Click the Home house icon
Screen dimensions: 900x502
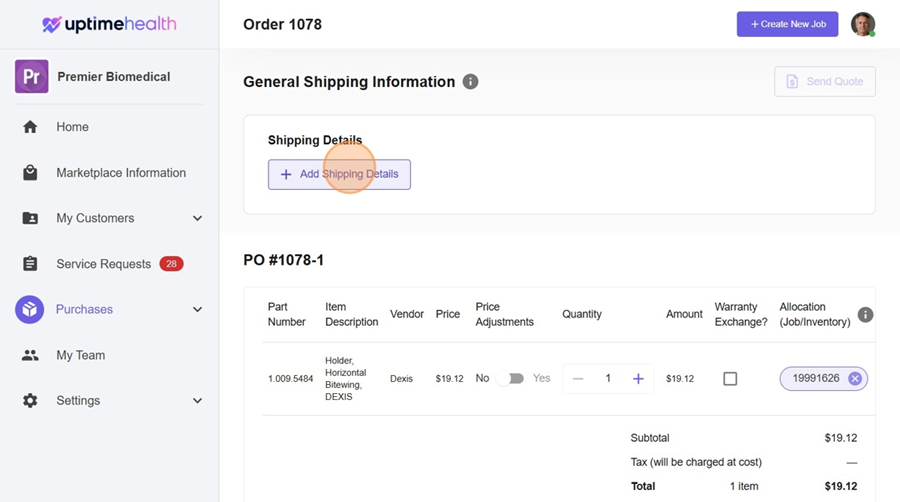point(30,127)
